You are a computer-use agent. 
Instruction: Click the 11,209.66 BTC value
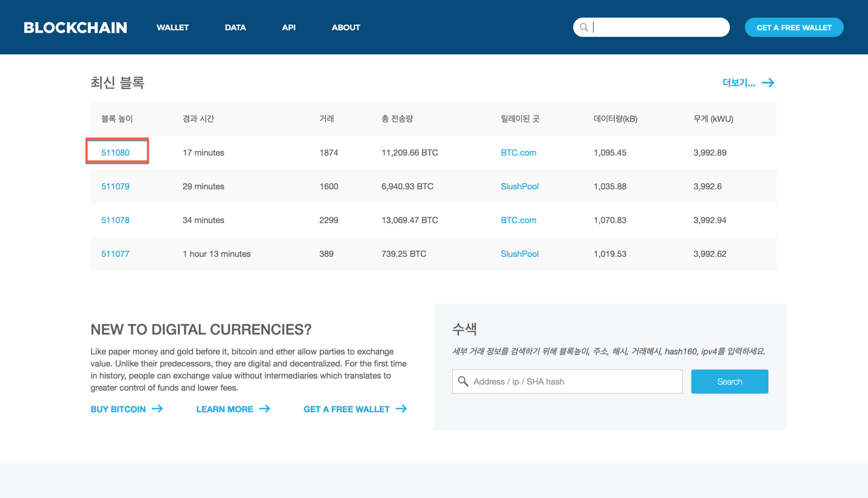(410, 153)
